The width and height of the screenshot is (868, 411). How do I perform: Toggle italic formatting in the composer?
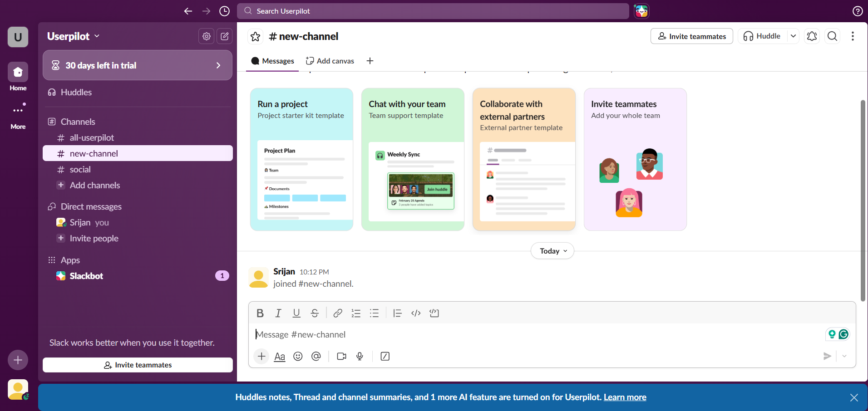(278, 313)
